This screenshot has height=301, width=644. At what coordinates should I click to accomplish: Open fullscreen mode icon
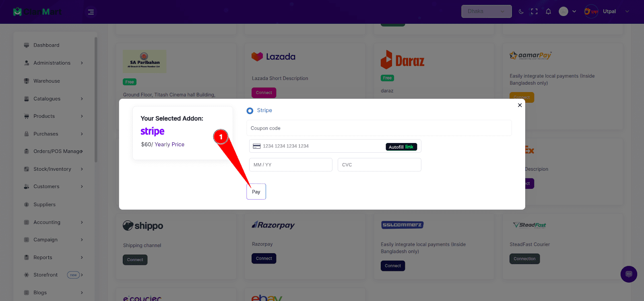pyautogui.click(x=535, y=12)
